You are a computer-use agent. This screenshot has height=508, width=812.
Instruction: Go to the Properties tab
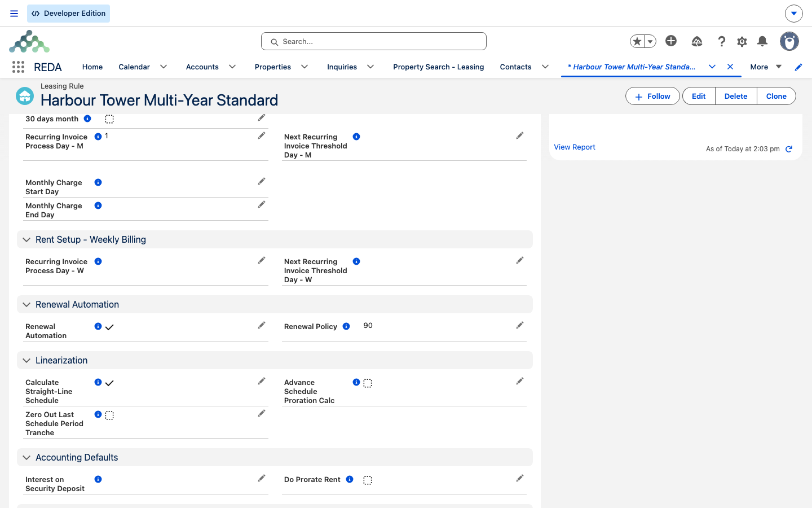pyautogui.click(x=273, y=67)
